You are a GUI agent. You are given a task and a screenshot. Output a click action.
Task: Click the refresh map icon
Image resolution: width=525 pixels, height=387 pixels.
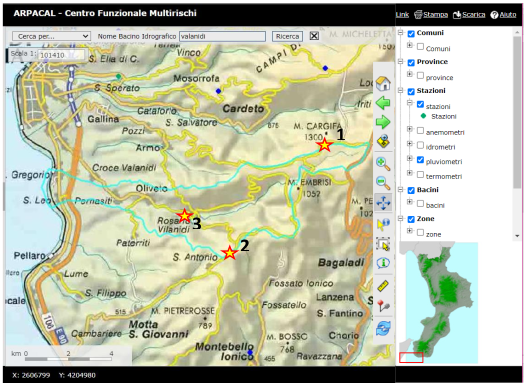pyautogui.click(x=383, y=328)
